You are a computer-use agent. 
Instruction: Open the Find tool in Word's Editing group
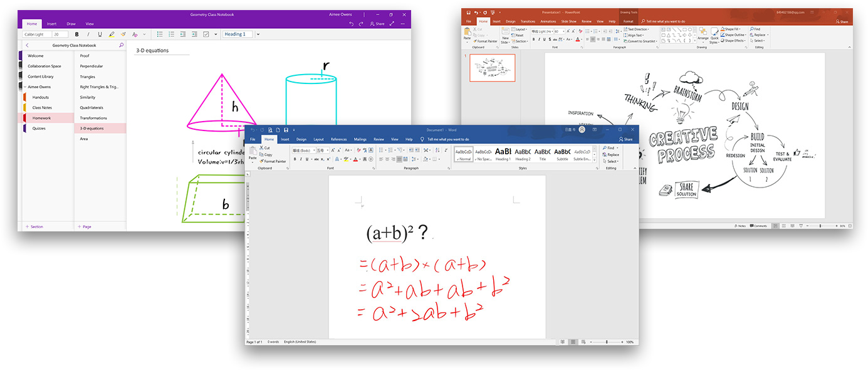pos(609,148)
